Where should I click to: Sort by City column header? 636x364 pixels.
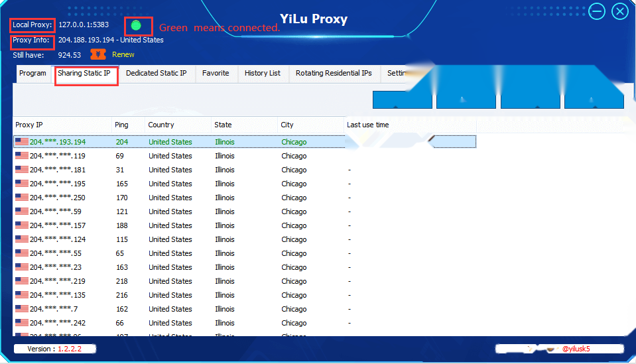(x=310, y=125)
